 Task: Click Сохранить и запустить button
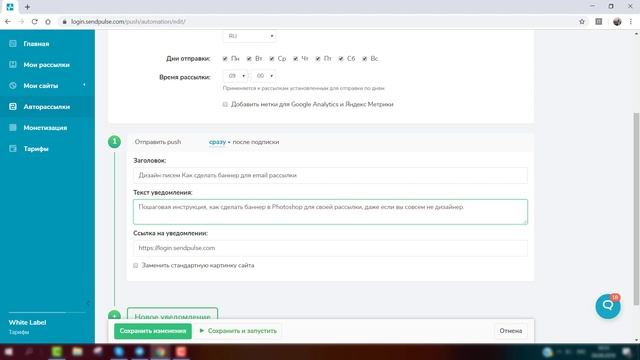[238, 331]
